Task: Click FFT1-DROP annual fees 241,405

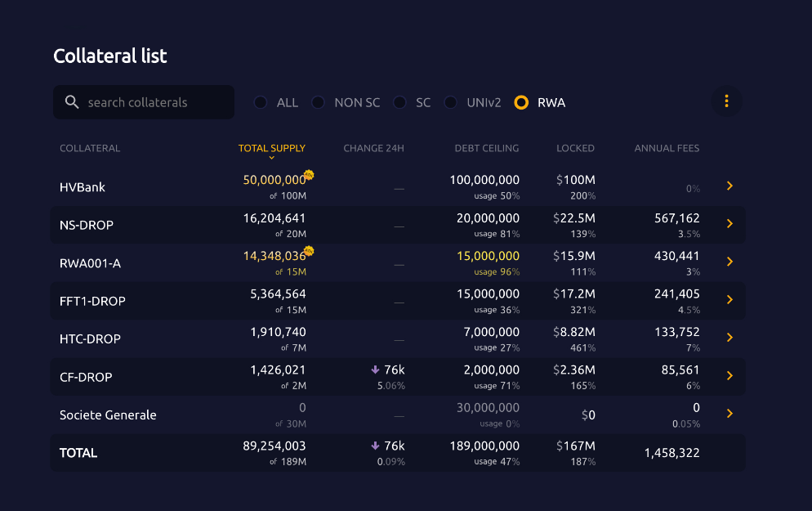Action: pos(677,294)
